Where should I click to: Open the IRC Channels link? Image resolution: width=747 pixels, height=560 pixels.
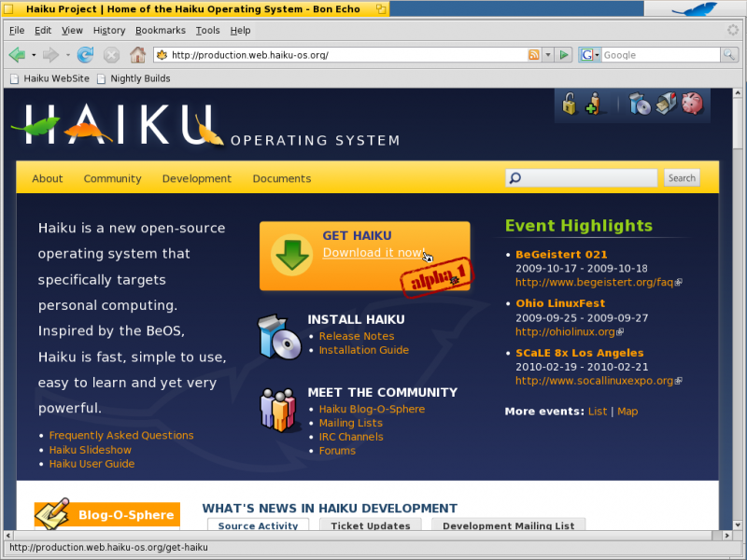(351, 437)
